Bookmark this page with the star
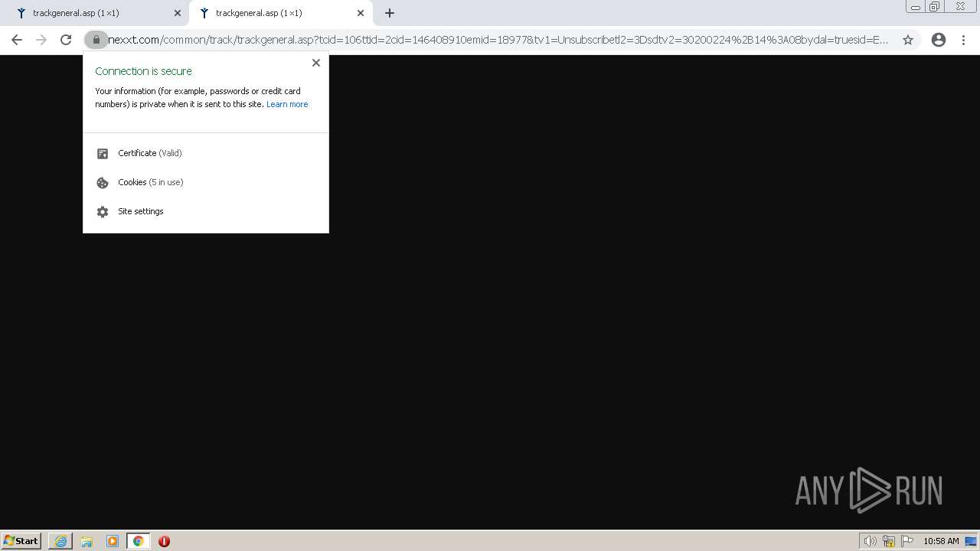The image size is (980, 551). pyautogui.click(x=908, y=40)
